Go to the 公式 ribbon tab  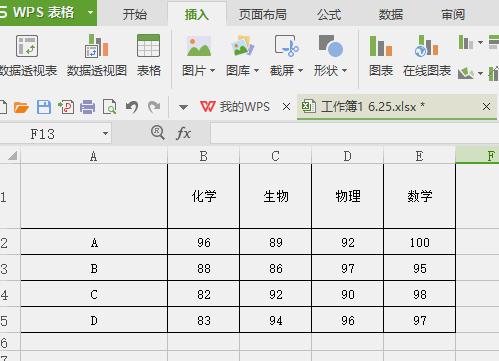329,14
